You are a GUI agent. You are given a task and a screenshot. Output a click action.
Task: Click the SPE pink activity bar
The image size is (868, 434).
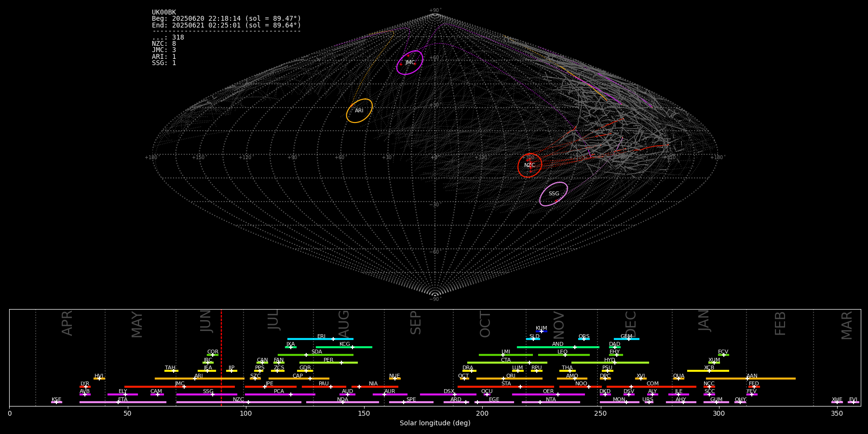click(x=411, y=402)
